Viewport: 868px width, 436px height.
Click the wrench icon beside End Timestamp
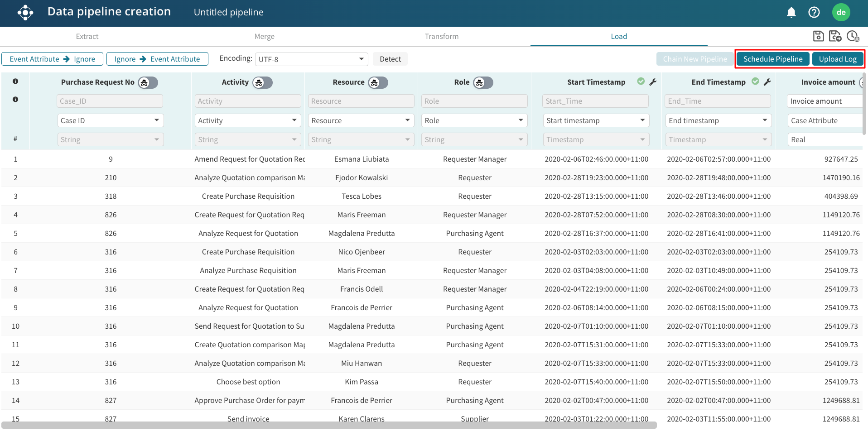[x=767, y=82]
